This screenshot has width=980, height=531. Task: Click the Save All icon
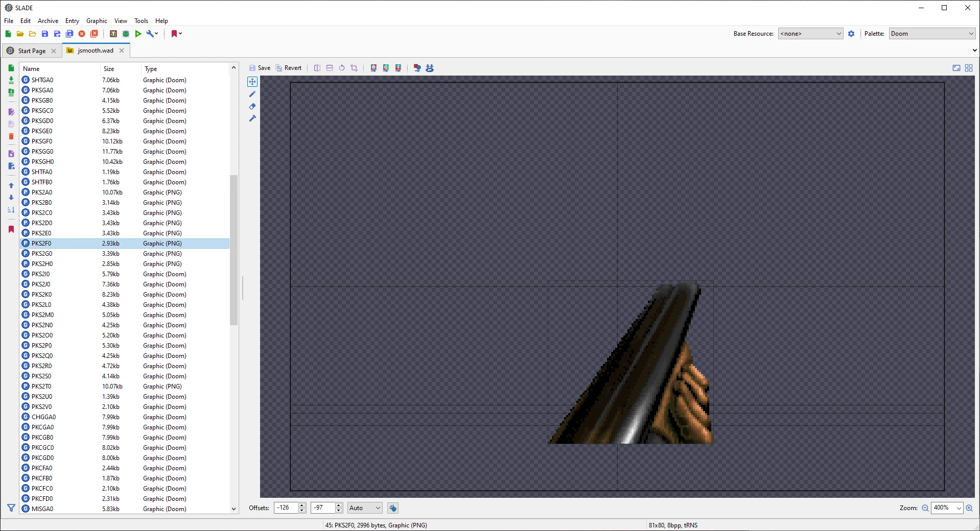click(x=69, y=34)
